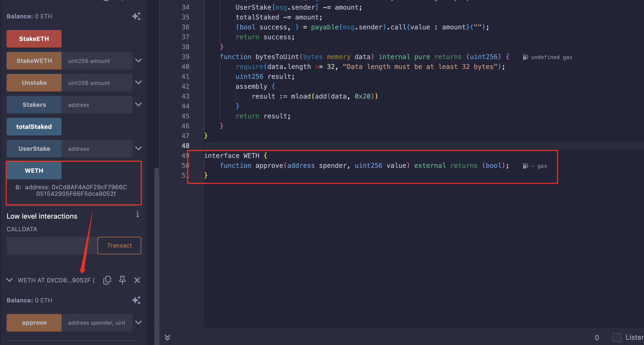Focus the approve spender parameters field

tap(97, 323)
